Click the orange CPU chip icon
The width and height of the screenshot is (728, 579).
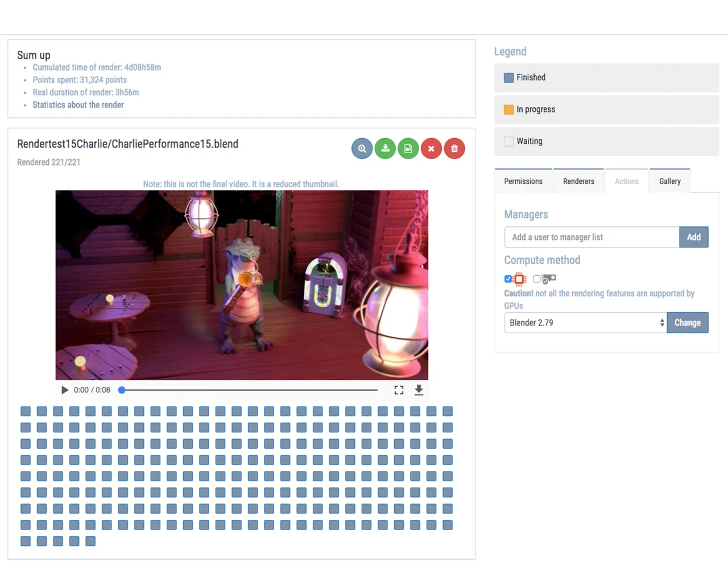tap(519, 279)
